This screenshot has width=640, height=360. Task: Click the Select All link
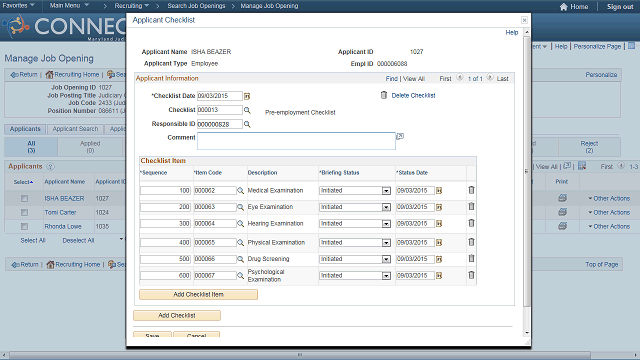(33, 240)
